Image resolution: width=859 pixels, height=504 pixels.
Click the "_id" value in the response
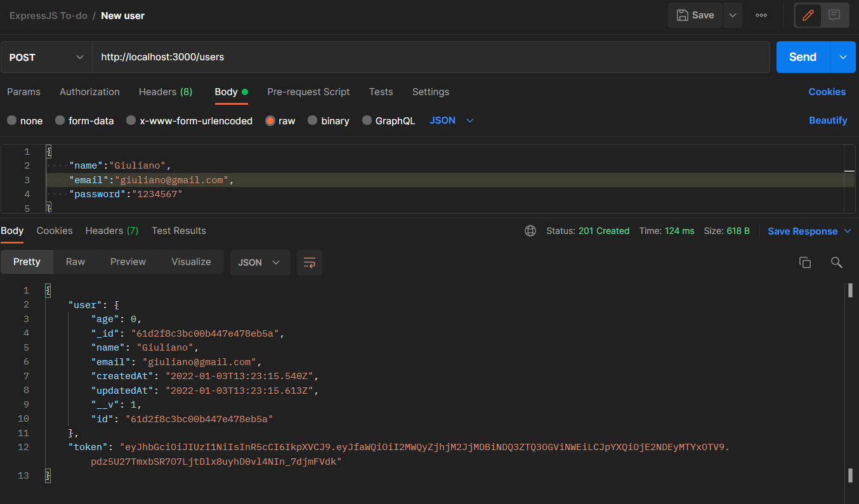pos(205,333)
